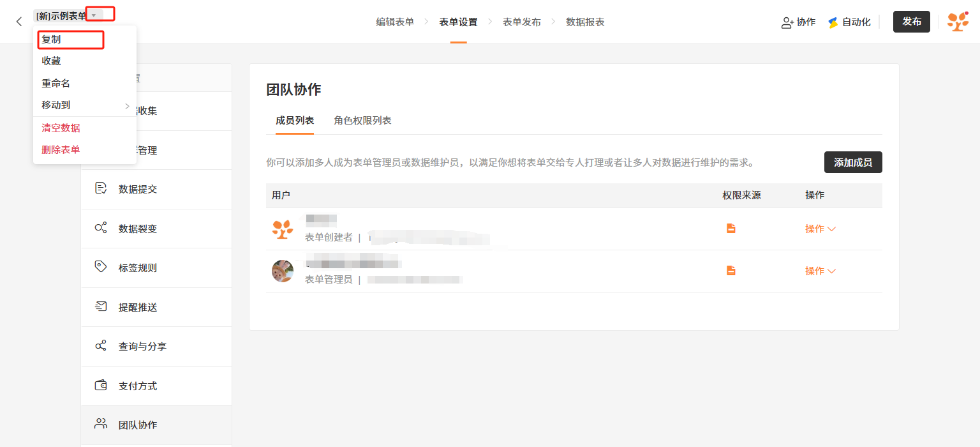Click the 协作 add-user icon
This screenshot has height=447, width=980.
pyautogui.click(x=787, y=22)
